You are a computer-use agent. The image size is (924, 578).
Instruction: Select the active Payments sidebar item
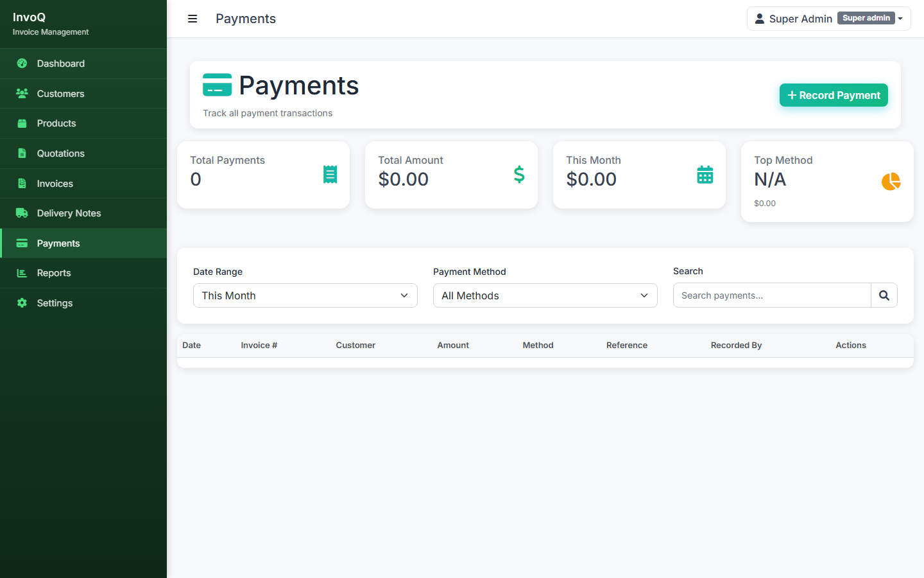(83, 243)
